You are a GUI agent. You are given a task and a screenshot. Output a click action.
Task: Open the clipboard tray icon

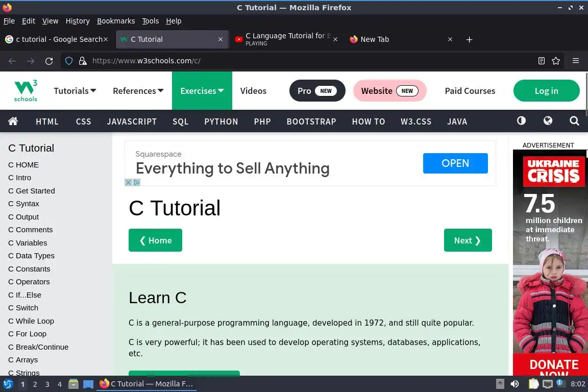(533, 384)
